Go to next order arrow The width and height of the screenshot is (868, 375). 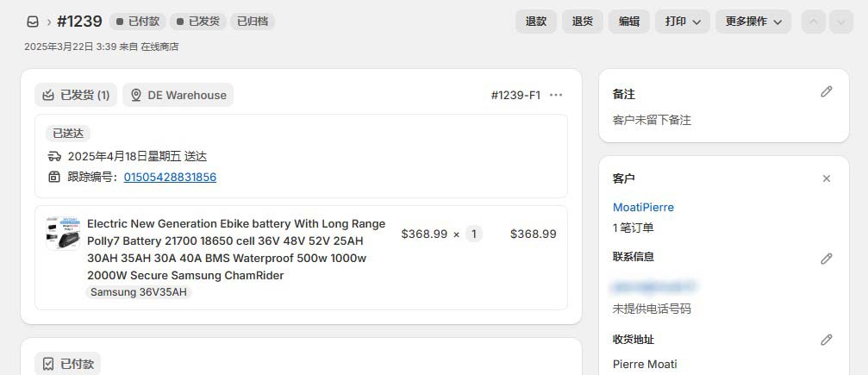pos(840,22)
